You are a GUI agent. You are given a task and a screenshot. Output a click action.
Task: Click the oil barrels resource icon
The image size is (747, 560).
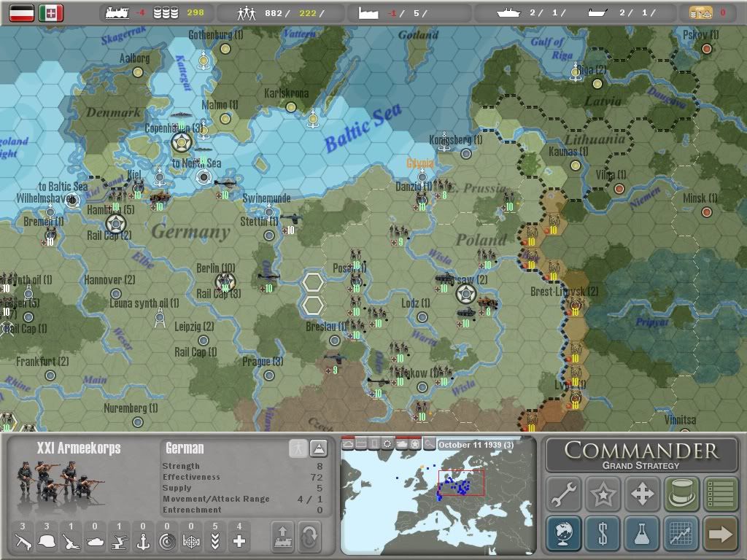166,13
